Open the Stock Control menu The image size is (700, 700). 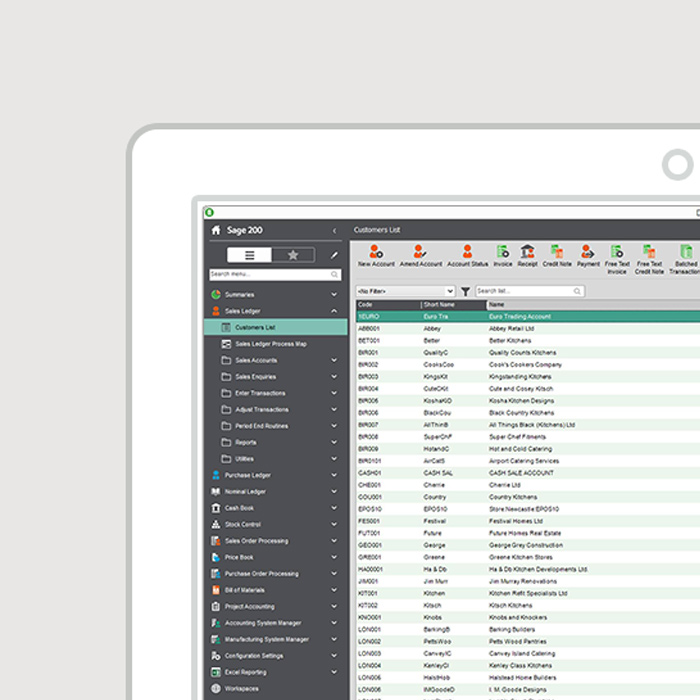point(275,524)
